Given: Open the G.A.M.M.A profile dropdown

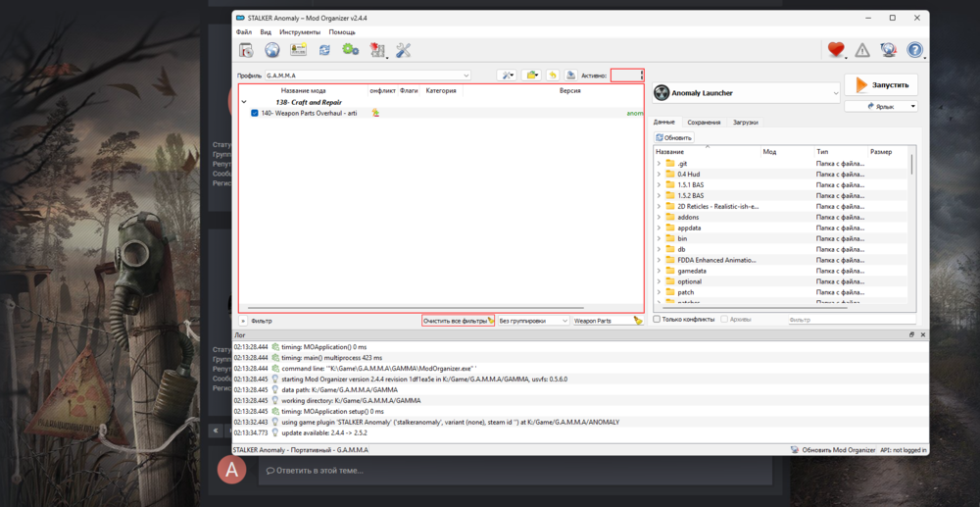Looking at the screenshot, I should tap(367, 76).
